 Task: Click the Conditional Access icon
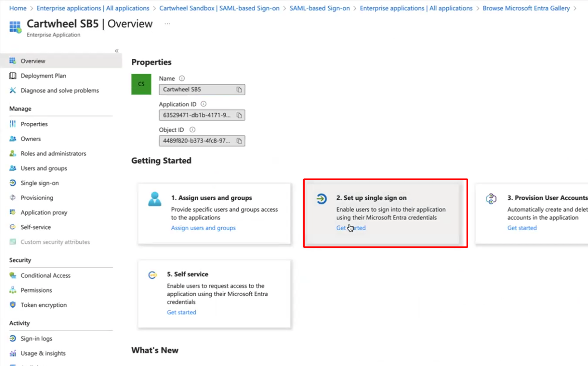point(13,275)
